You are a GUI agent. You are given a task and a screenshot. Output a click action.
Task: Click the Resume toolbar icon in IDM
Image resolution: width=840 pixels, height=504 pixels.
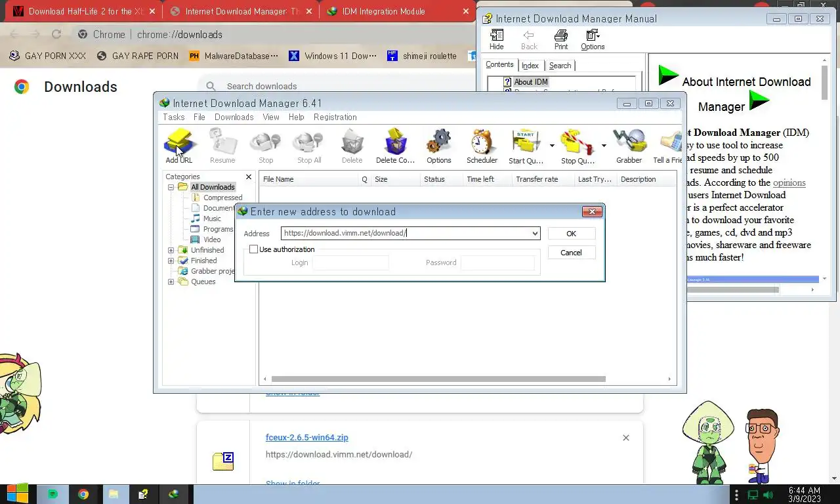(x=222, y=146)
